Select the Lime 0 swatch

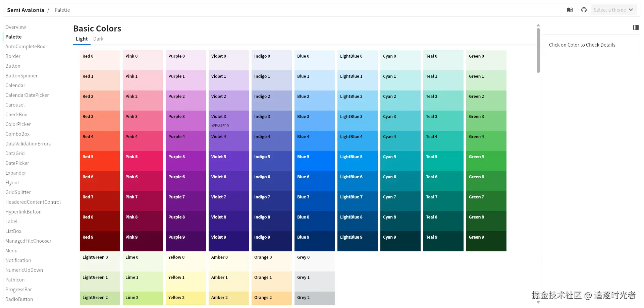143,261
